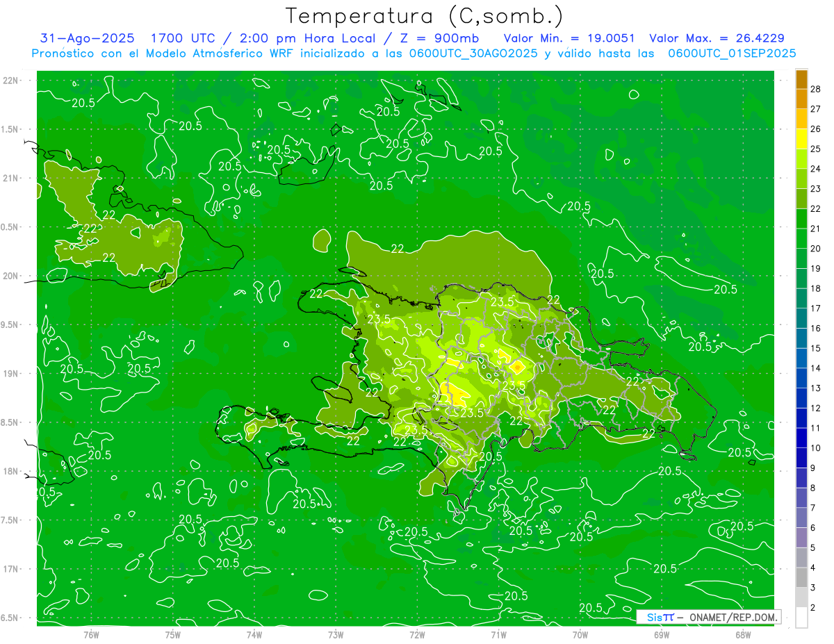834x644 pixels.
Task: Click the 17N latitude axis label
Action: (x=10, y=569)
